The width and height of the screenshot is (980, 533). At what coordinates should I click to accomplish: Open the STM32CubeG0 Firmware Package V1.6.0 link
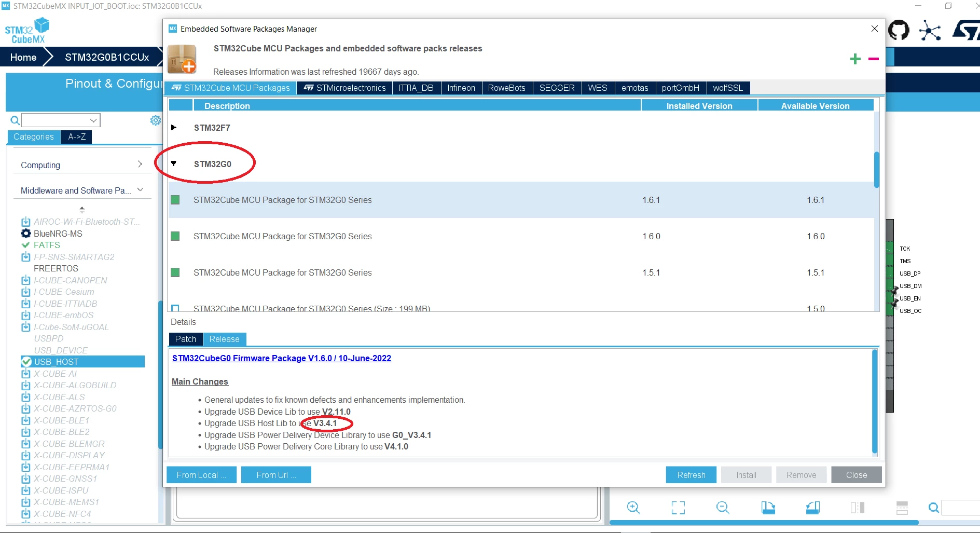coord(282,358)
